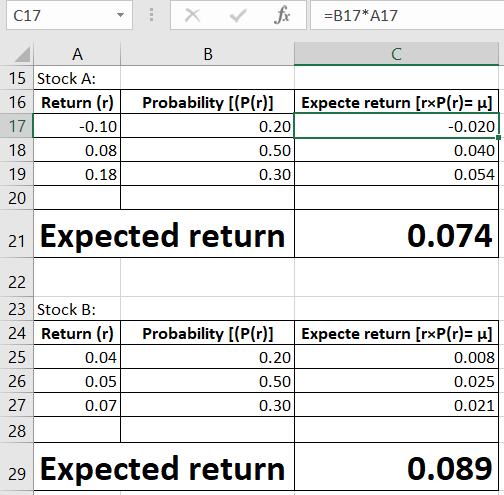Screen dimensions: 504x495
Task: Click the 'Stock A:' cell
Action: tap(77, 78)
